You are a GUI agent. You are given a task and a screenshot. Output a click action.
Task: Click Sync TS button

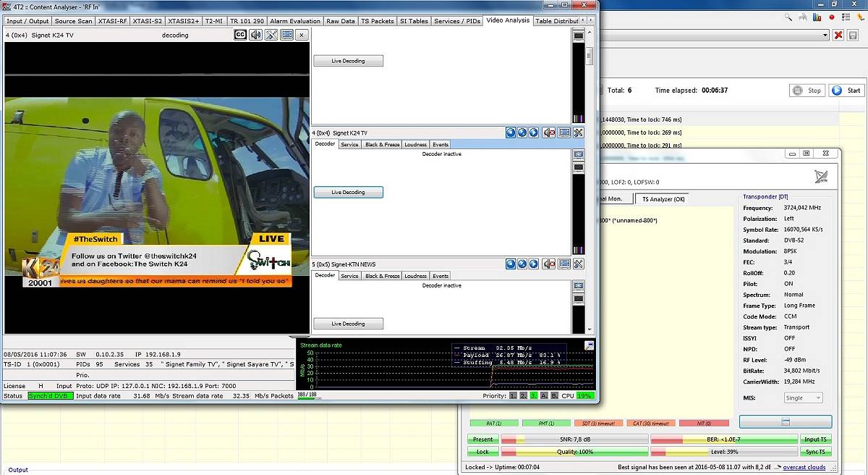click(x=817, y=452)
